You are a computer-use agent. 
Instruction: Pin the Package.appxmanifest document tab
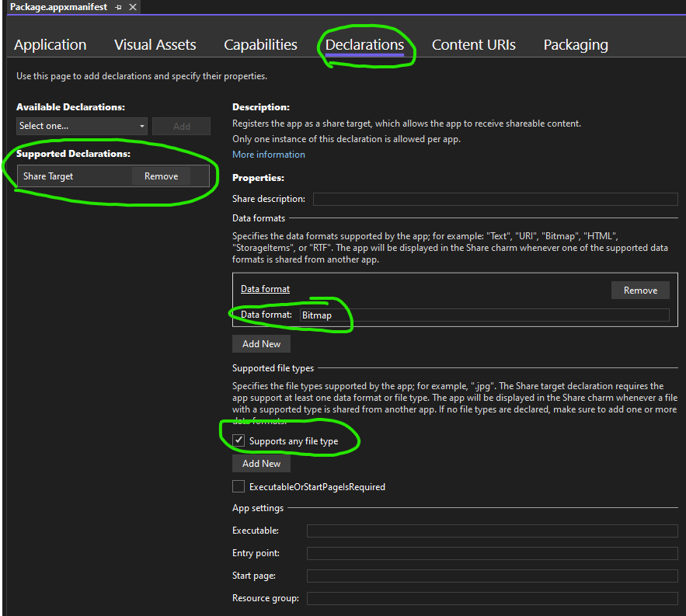119,7
